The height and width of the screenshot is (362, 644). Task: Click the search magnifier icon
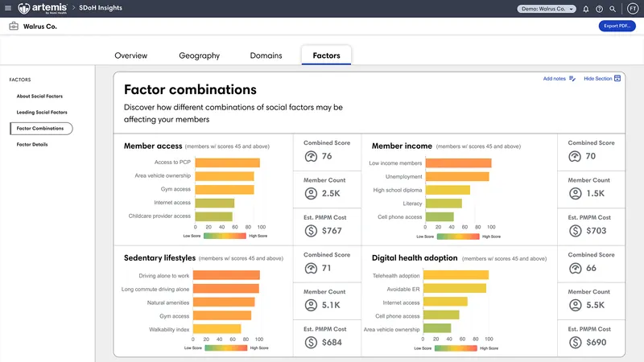pyautogui.click(x=613, y=9)
